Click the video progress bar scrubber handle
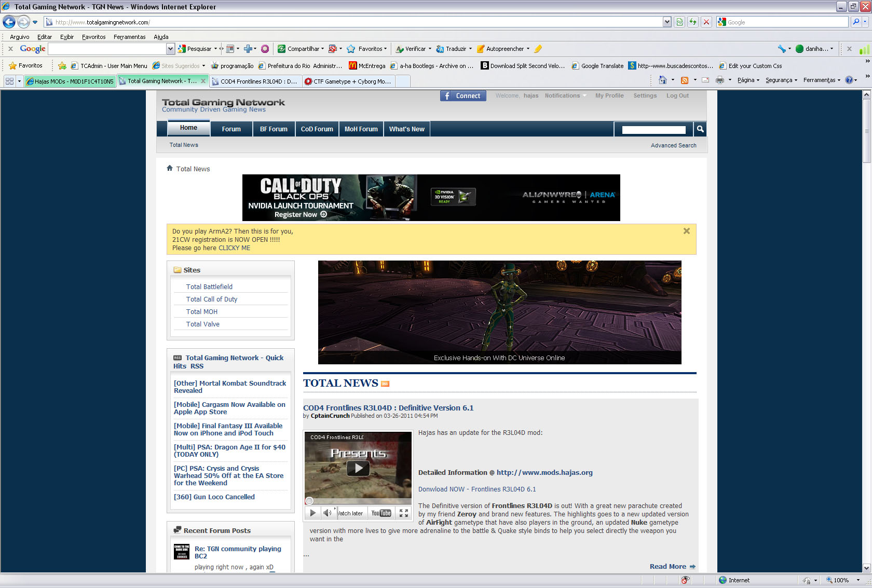The image size is (872, 588). click(309, 501)
